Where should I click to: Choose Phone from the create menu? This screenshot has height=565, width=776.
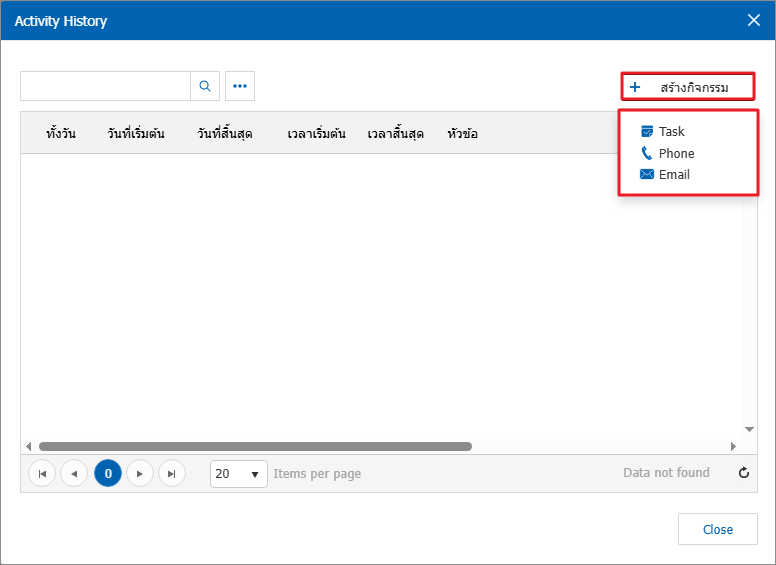click(x=676, y=153)
